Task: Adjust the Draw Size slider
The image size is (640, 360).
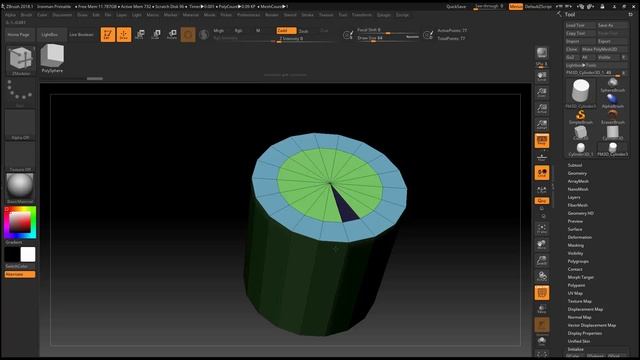Action: 387,38
